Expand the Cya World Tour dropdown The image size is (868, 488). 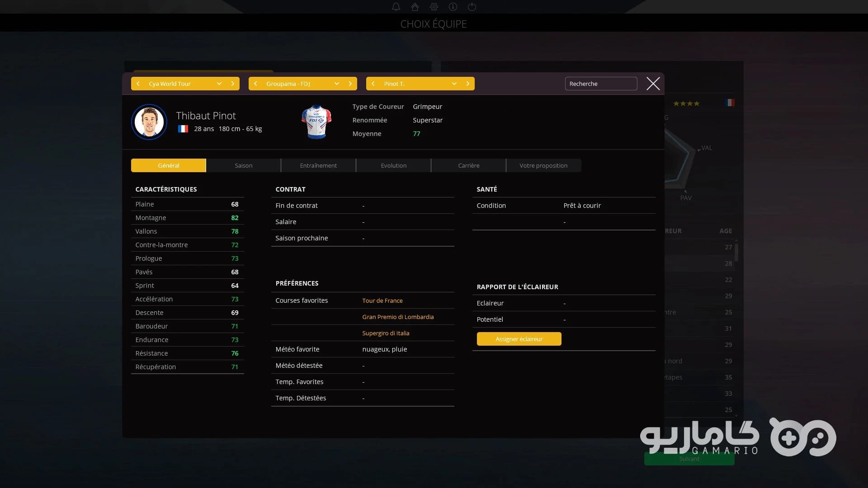click(219, 84)
